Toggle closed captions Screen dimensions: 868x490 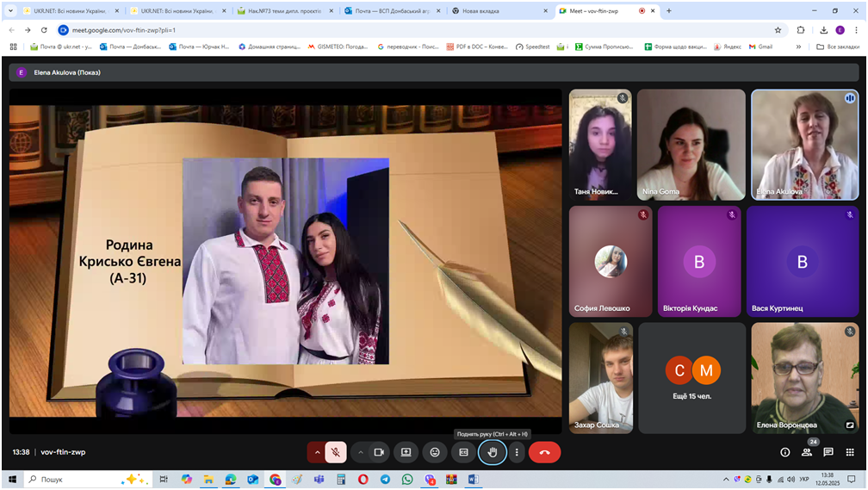(463, 452)
